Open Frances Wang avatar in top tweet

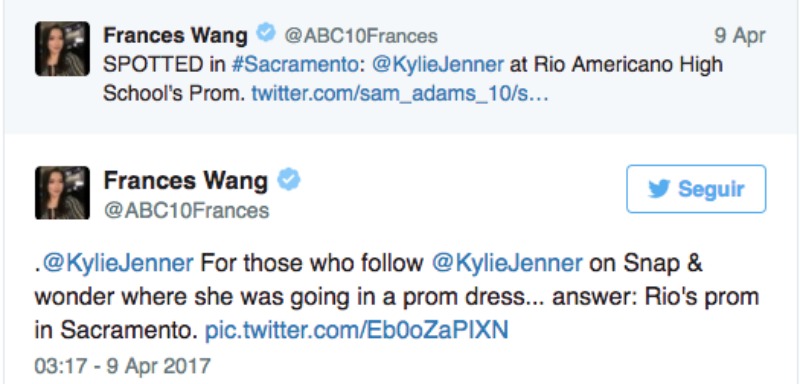[62, 49]
